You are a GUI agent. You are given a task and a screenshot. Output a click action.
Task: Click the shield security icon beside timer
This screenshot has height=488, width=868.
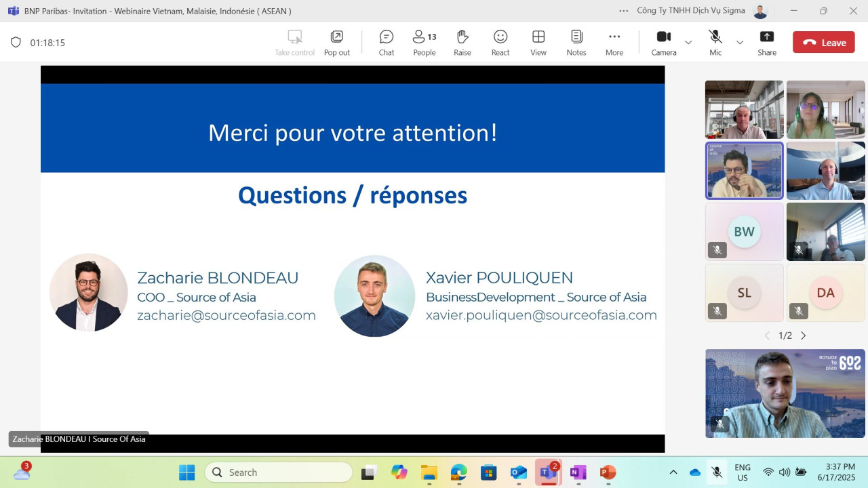[16, 42]
